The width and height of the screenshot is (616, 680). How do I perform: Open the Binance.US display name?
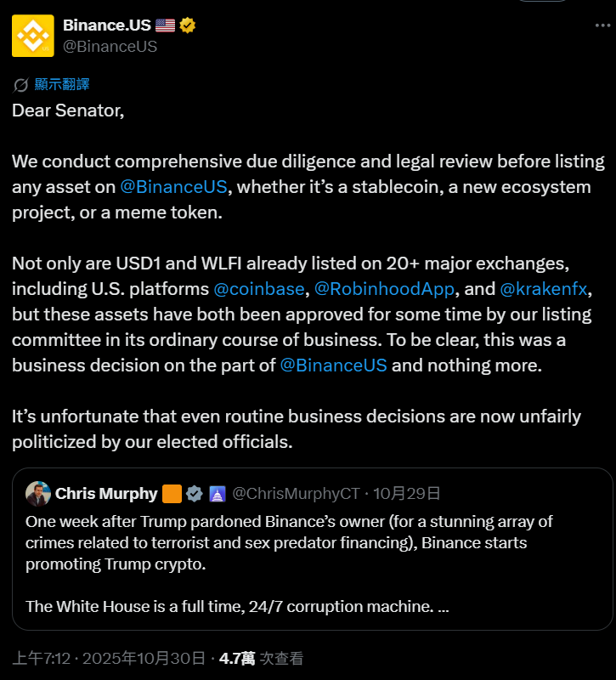[x=107, y=25]
